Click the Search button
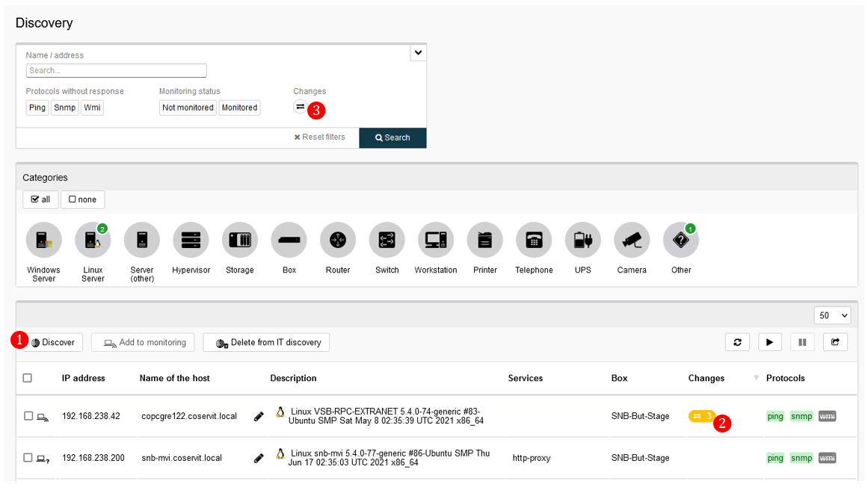This screenshot has height=490, width=868. (393, 137)
